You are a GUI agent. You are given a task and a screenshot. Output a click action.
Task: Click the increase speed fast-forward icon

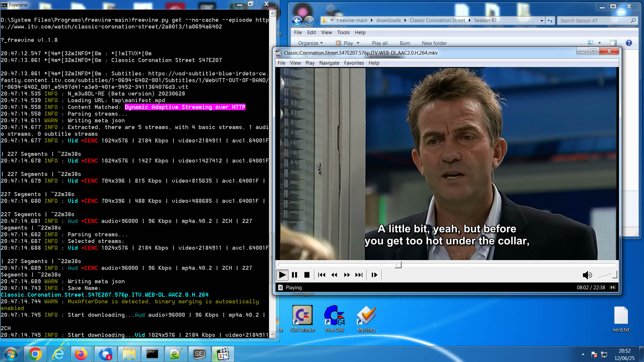click(x=346, y=275)
